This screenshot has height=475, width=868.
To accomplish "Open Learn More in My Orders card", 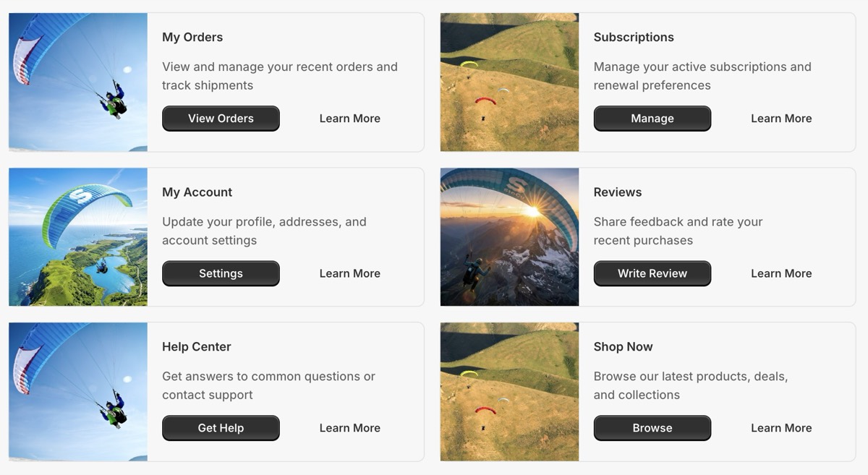I will pyautogui.click(x=350, y=119).
